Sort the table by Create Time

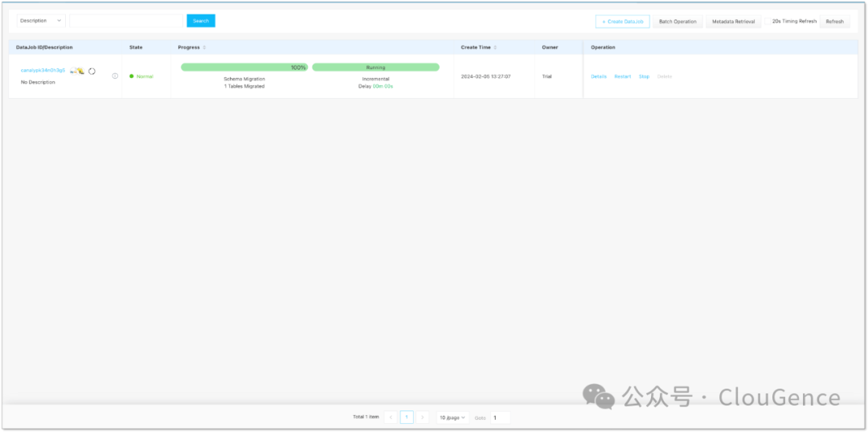[x=495, y=47]
